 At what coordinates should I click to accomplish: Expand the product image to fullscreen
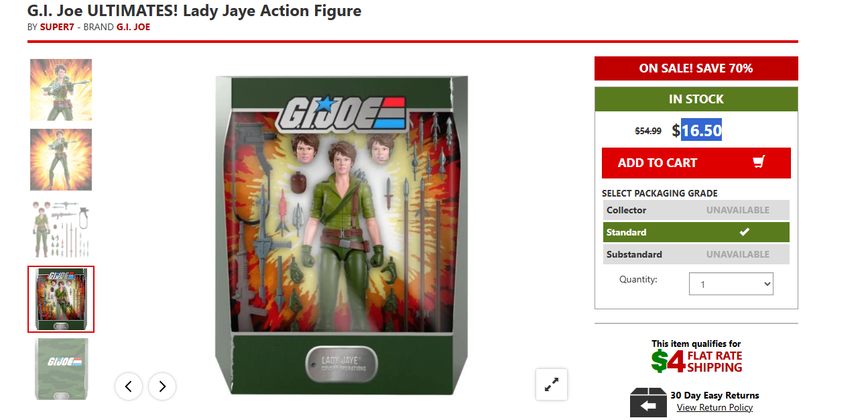pyautogui.click(x=552, y=384)
